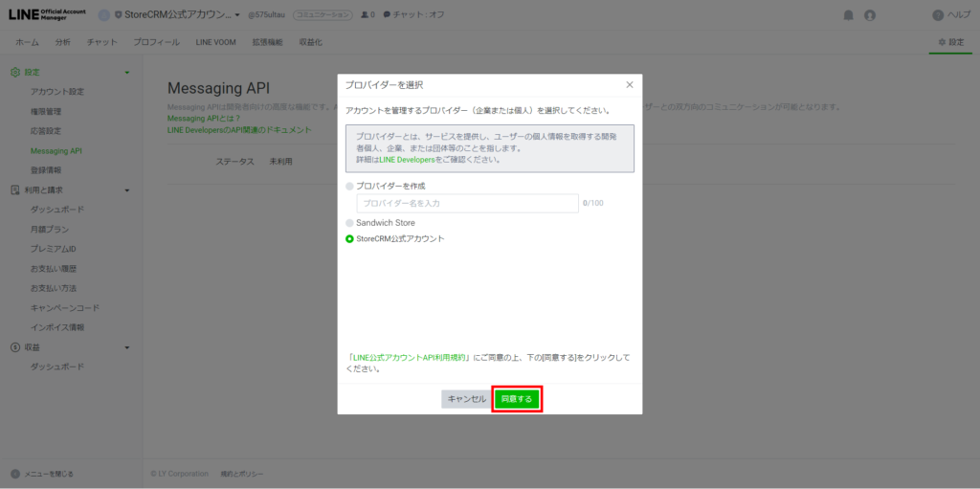Open the LINE Developers link in dialog
The image size is (980, 489).
(x=407, y=160)
